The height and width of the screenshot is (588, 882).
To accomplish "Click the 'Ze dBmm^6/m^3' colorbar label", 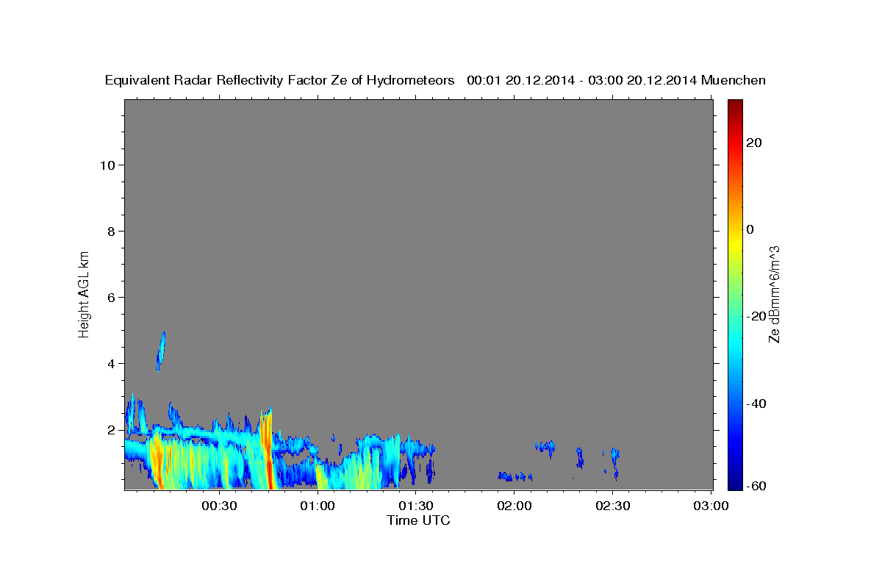I will click(774, 294).
